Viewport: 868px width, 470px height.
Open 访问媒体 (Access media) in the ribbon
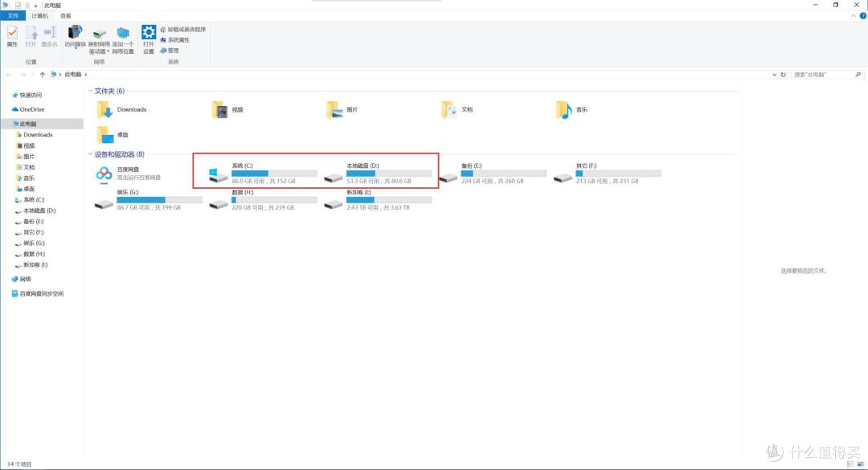click(75, 37)
